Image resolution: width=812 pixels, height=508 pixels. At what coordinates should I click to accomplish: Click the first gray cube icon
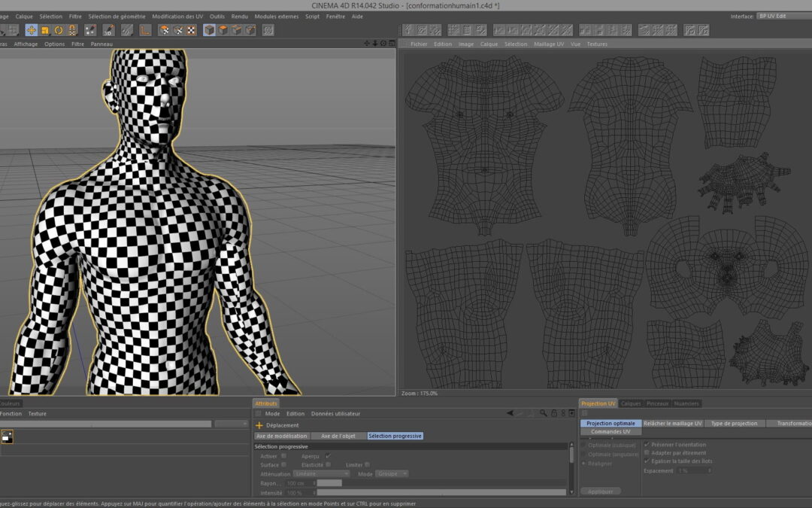click(209, 30)
